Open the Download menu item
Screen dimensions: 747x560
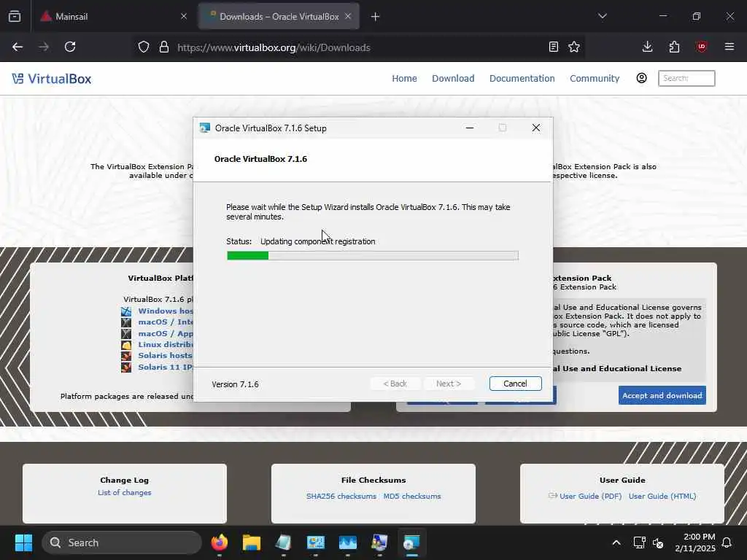click(453, 78)
